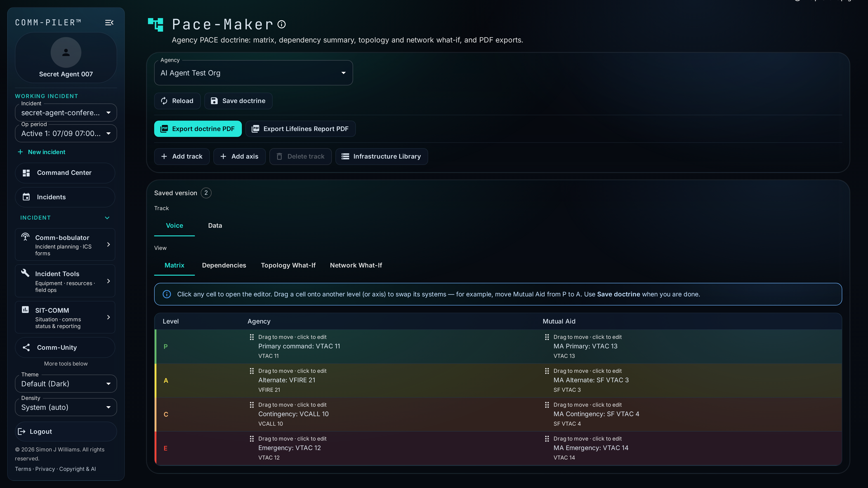
Task: Click the Saved version 2 badge
Action: pyautogui.click(x=206, y=193)
